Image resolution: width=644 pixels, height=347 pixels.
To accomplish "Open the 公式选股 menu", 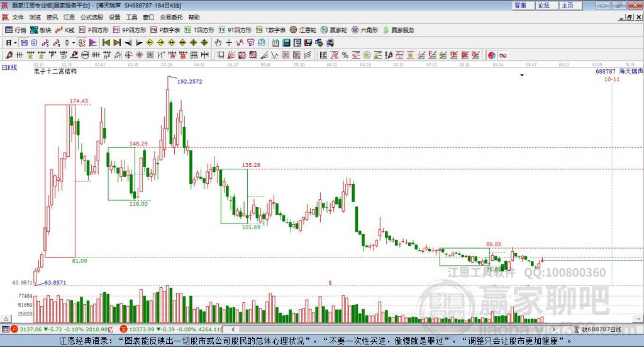I will pyautogui.click(x=92, y=17).
